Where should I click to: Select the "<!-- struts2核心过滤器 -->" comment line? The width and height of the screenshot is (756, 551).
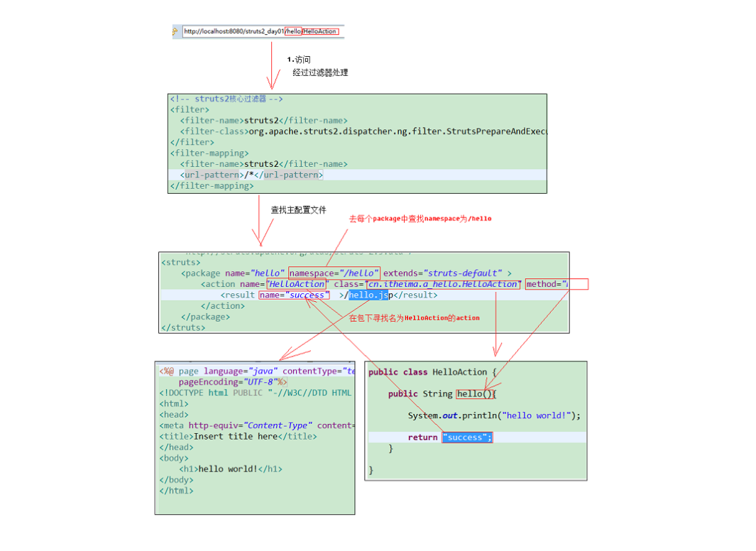(x=226, y=99)
